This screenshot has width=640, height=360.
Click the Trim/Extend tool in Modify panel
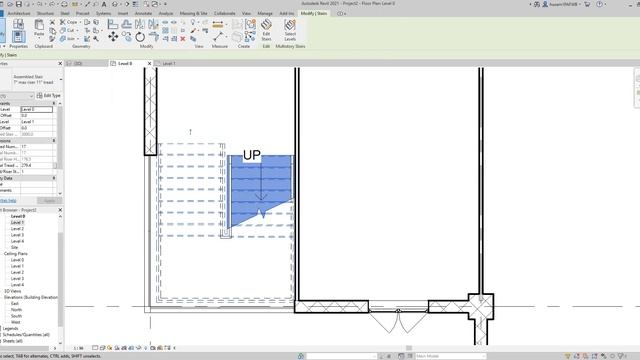[x=154, y=37]
